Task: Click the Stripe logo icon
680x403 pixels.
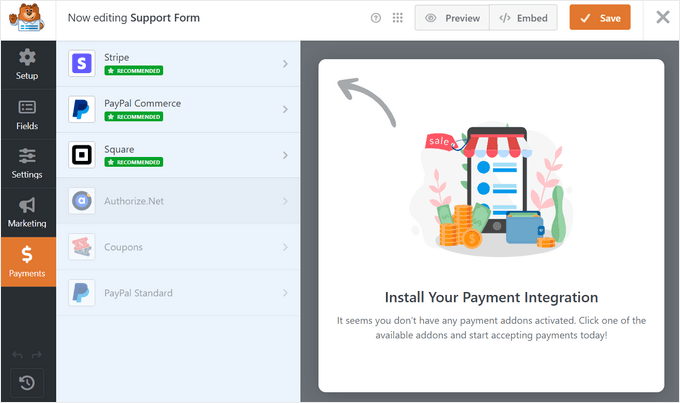Action: tap(81, 64)
